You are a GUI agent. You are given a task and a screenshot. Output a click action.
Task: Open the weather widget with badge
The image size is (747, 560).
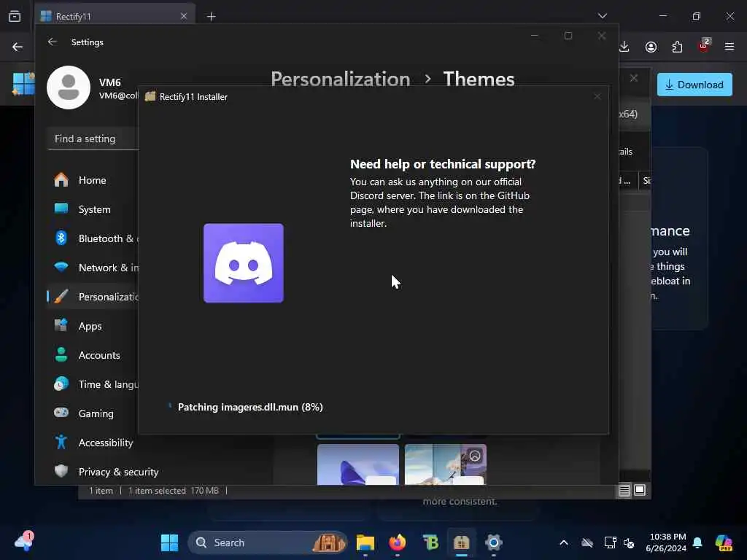point(24,542)
